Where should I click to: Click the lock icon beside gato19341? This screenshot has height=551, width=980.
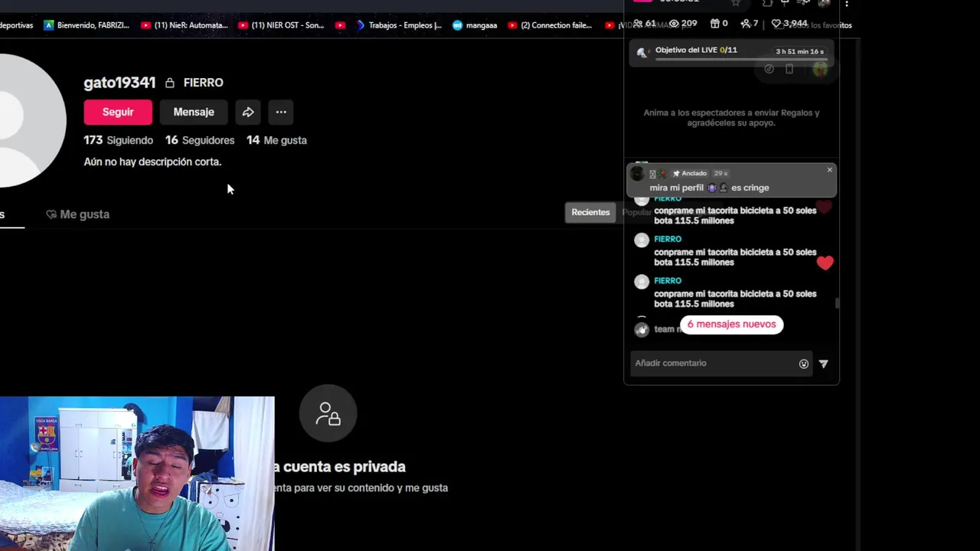tap(170, 83)
